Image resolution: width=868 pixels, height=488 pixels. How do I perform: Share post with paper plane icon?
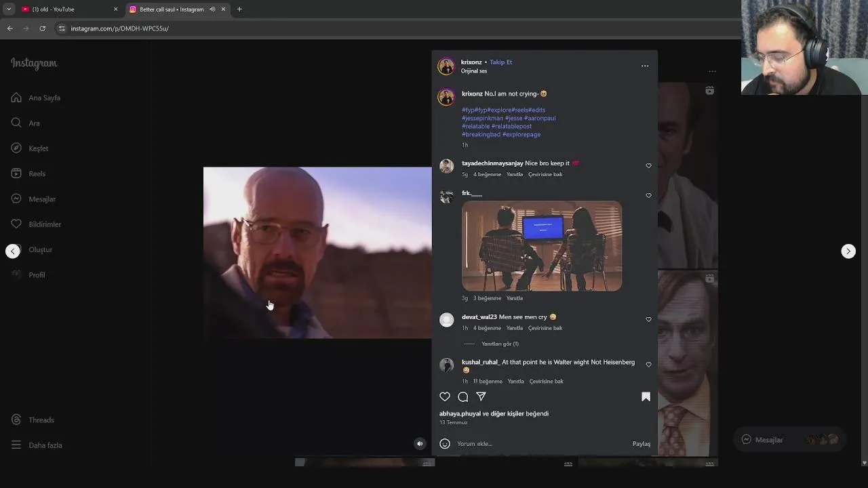pyautogui.click(x=481, y=396)
